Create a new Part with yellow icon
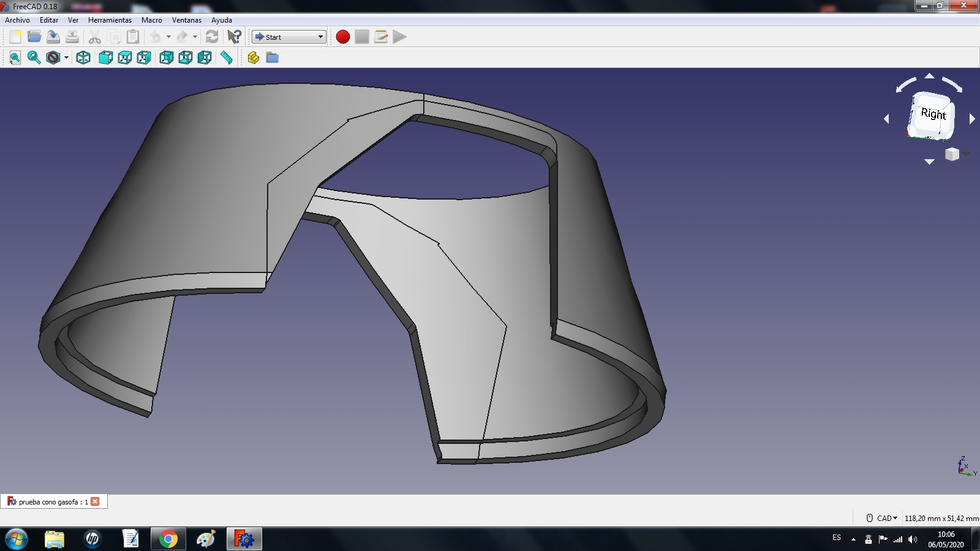Viewport: 980px width, 551px height. pos(253,58)
